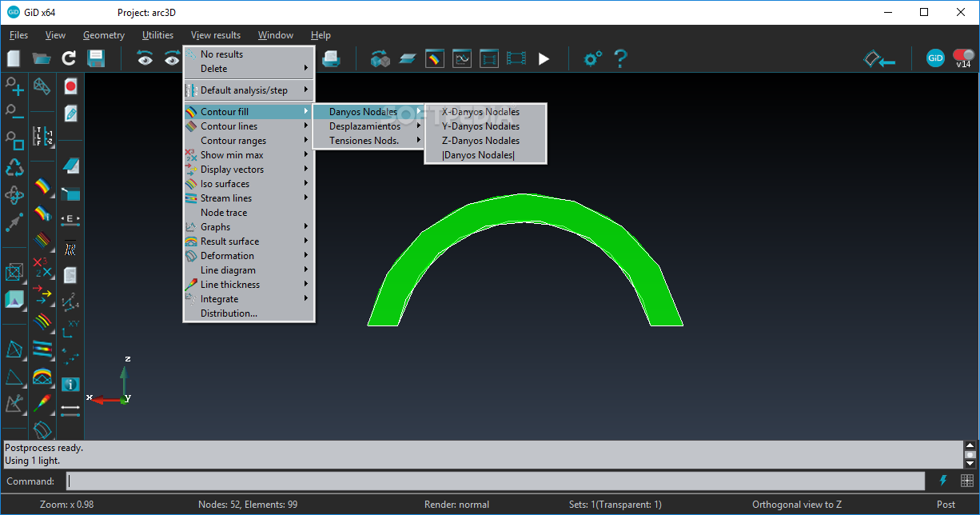Click 'Render: normal' in status bar
This screenshot has width=980, height=515.
457,505
